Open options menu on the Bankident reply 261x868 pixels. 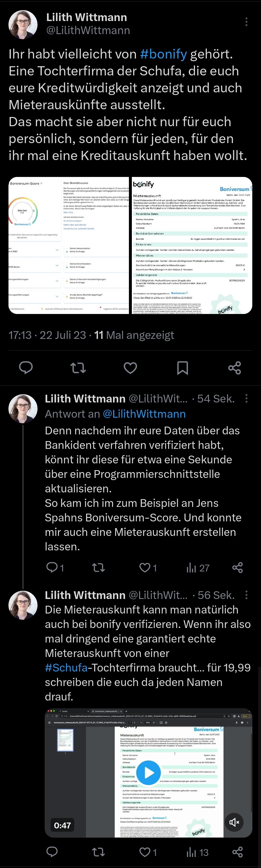click(x=246, y=399)
